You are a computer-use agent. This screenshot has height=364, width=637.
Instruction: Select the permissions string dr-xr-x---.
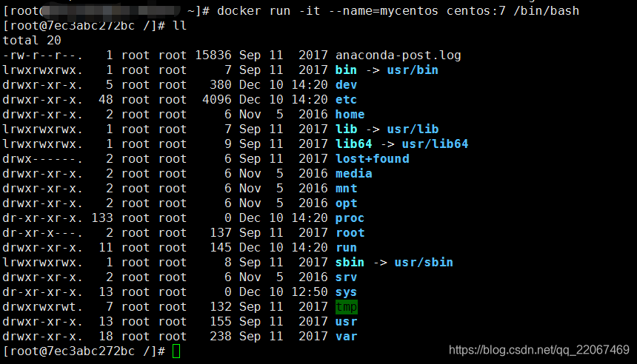(x=43, y=233)
